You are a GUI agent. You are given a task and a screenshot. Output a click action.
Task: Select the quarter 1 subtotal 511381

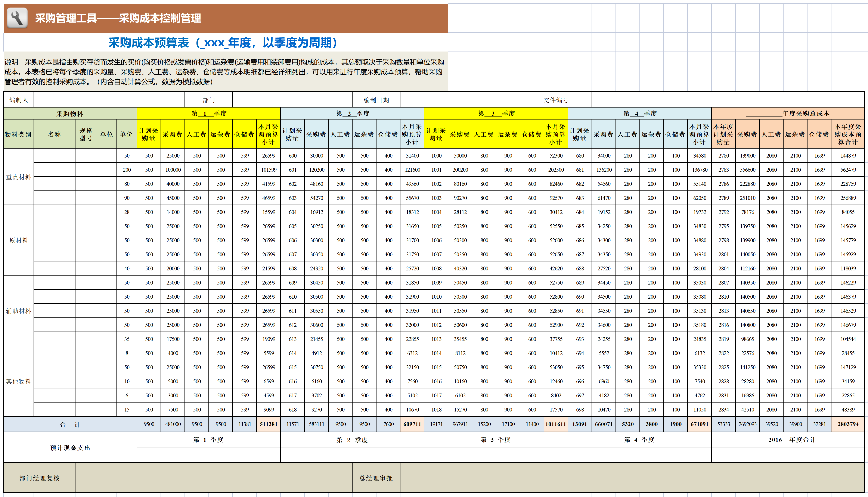(269, 424)
